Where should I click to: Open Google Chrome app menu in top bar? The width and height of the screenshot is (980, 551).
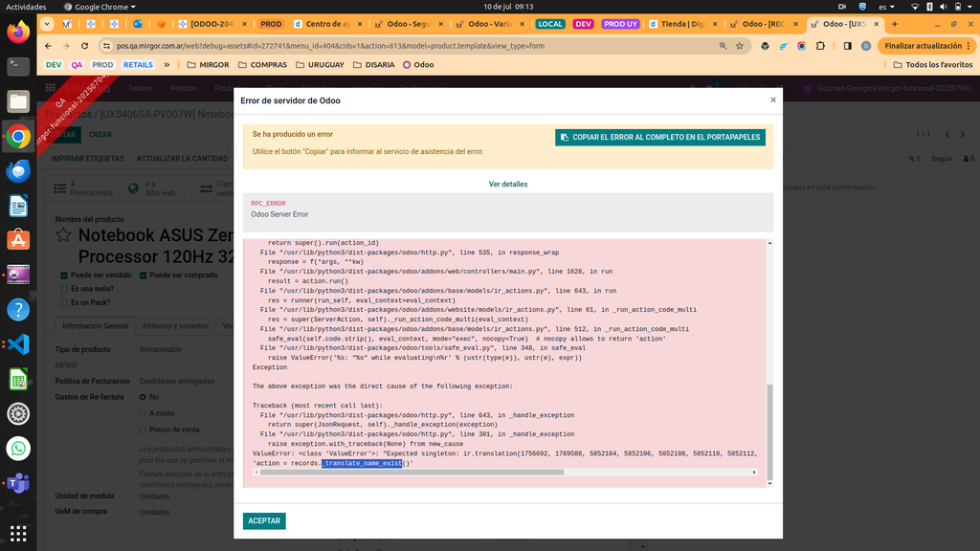(100, 7)
